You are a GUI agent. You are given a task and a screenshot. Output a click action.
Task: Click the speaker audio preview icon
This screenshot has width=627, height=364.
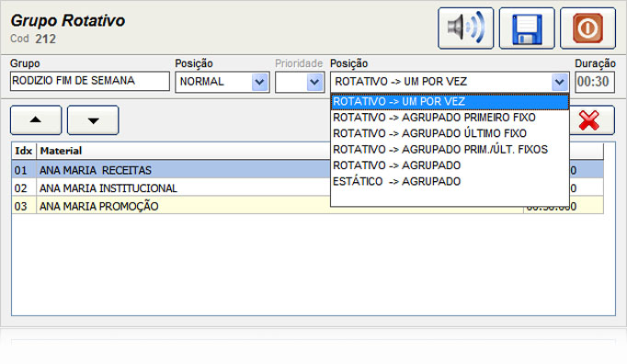[466, 28]
